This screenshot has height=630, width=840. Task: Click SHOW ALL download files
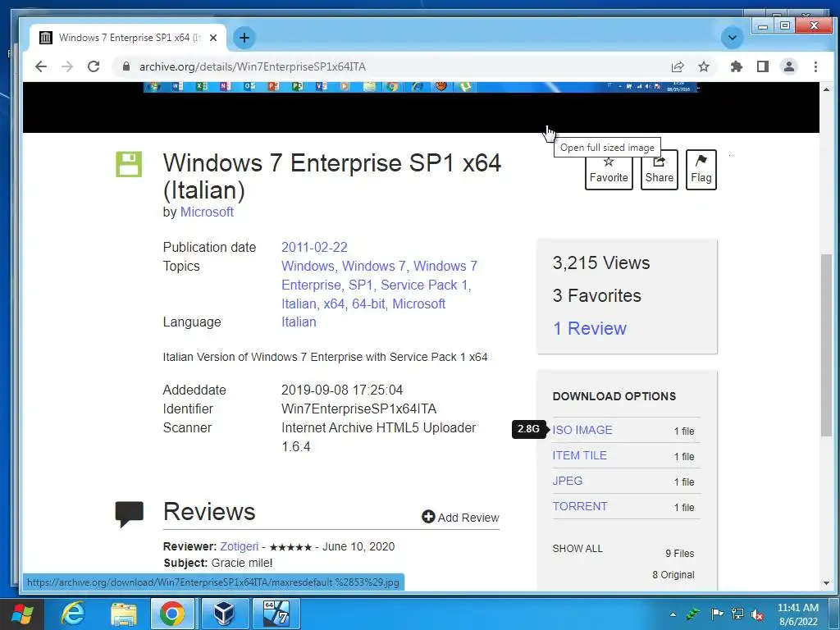(577, 549)
